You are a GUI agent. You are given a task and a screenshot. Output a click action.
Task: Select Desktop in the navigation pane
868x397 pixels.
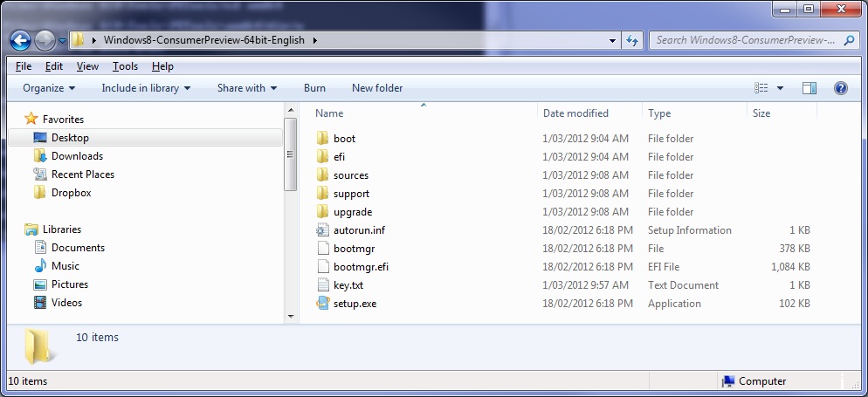(x=145, y=138)
